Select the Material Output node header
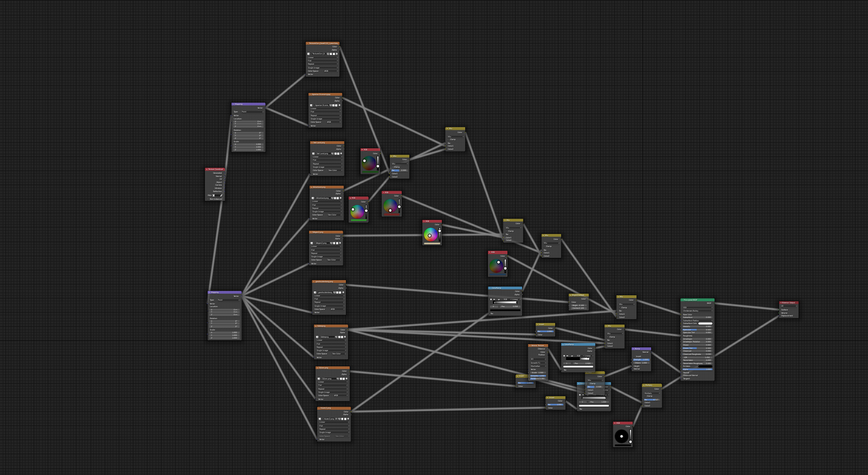 point(789,303)
